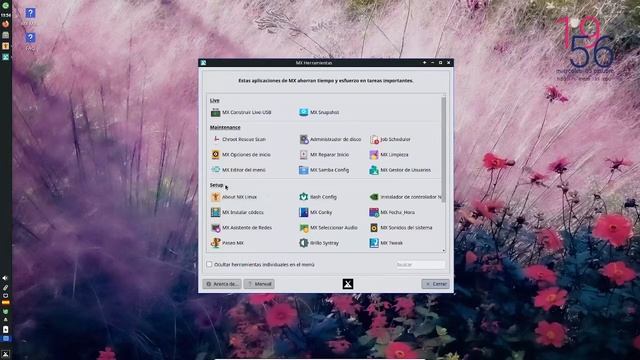Open the Nvidia driver installer (Instalador de controlador)
640x360 pixels.
pyautogui.click(x=405, y=197)
